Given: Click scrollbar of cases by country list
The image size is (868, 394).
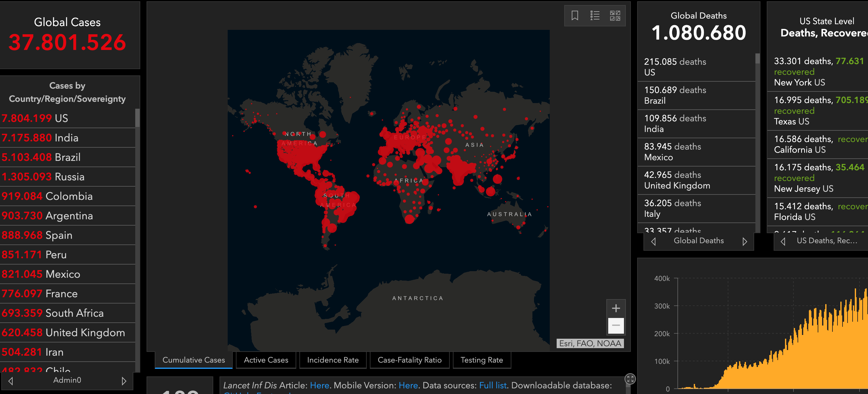Looking at the screenshot, I should tap(137, 118).
